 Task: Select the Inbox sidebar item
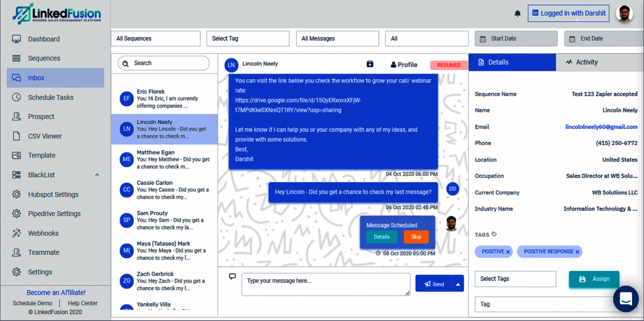coord(55,78)
